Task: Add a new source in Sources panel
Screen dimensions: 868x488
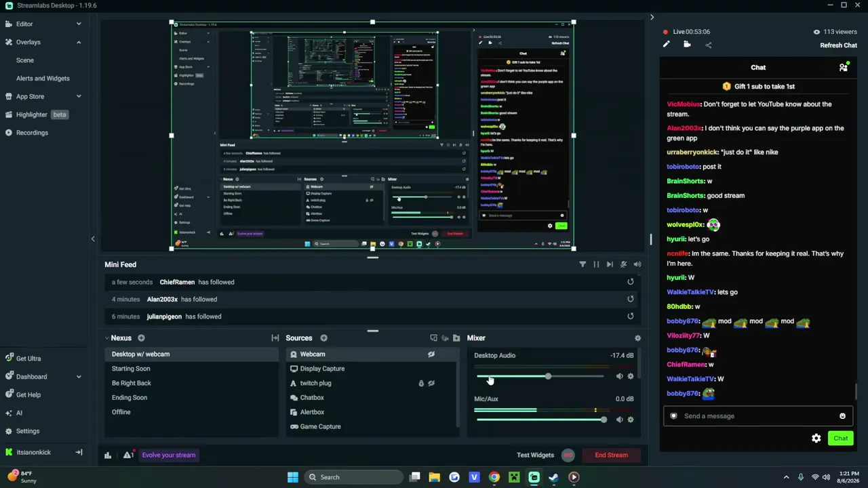Action: click(x=323, y=338)
